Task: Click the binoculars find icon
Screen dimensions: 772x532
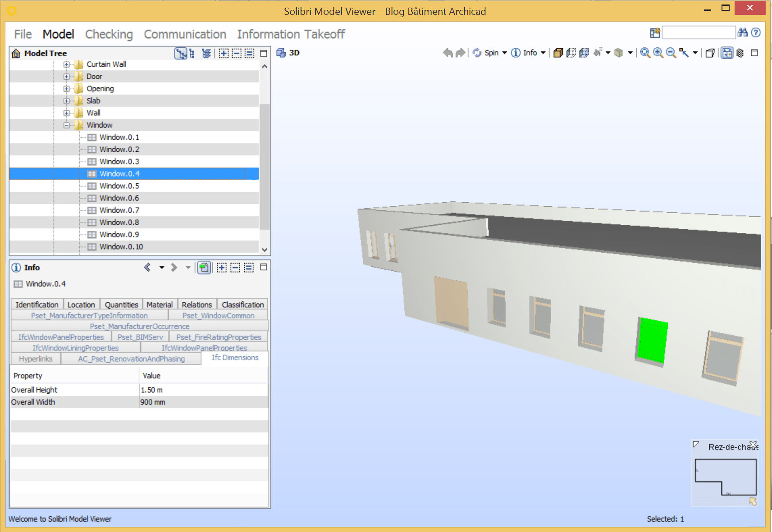Action: click(743, 32)
